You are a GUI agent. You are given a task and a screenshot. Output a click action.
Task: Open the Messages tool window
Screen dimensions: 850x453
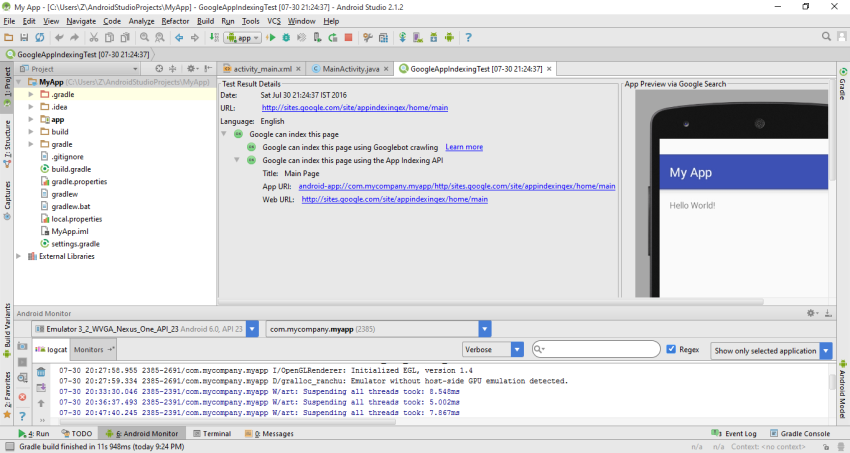point(269,433)
